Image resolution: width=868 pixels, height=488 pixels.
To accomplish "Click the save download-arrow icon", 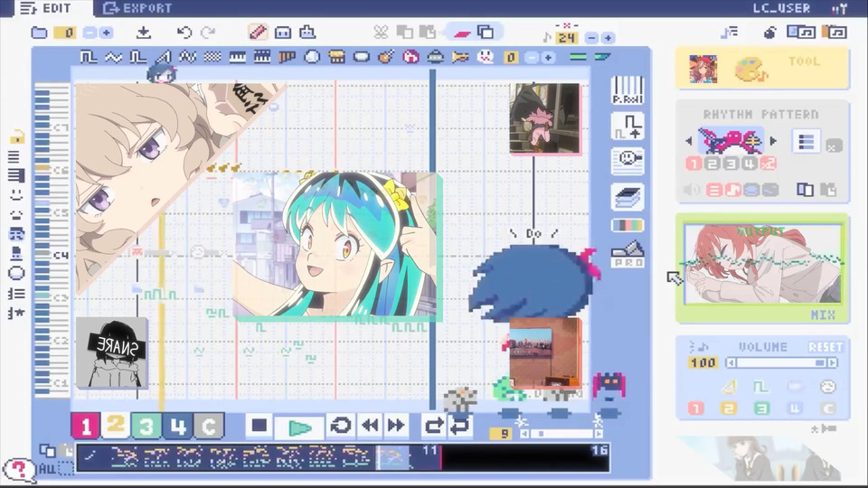I will 144,33.
